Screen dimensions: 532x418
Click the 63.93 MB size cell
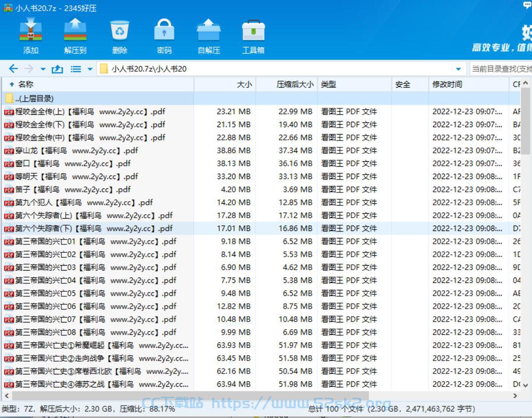coord(233,345)
